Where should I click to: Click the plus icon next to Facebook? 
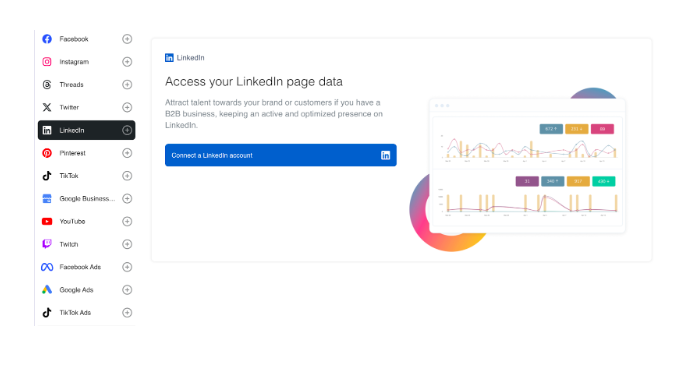(x=127, y=39)
